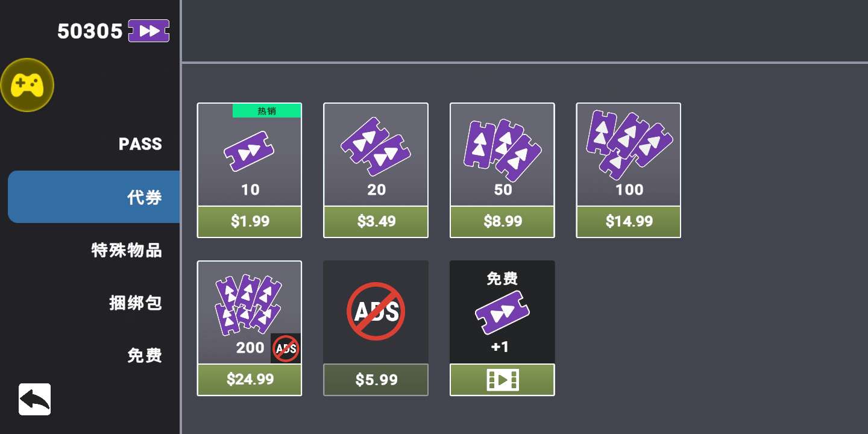868x434 pixels.
Task: Click the large no-ADS icon
Action: tap(376, 311)
